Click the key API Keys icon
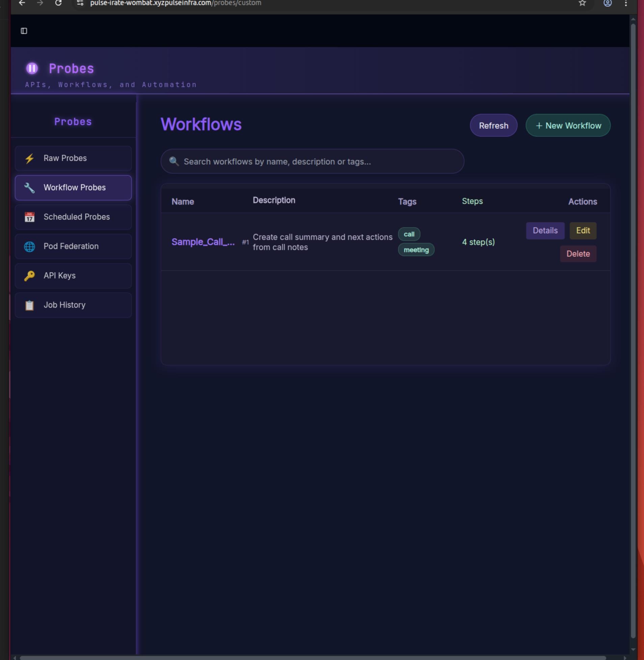Image resolution: width=644 pixels, height=660 pixels. 29,276
